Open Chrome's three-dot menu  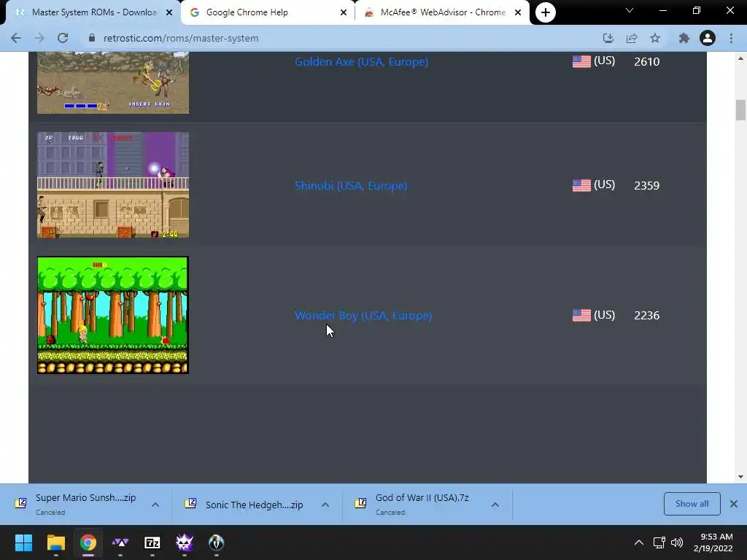[731, 38]
